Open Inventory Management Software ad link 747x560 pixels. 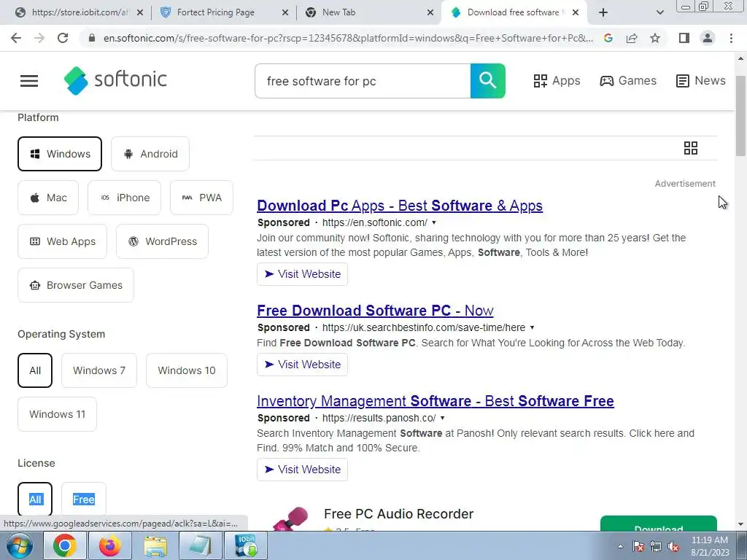point(435,401)
